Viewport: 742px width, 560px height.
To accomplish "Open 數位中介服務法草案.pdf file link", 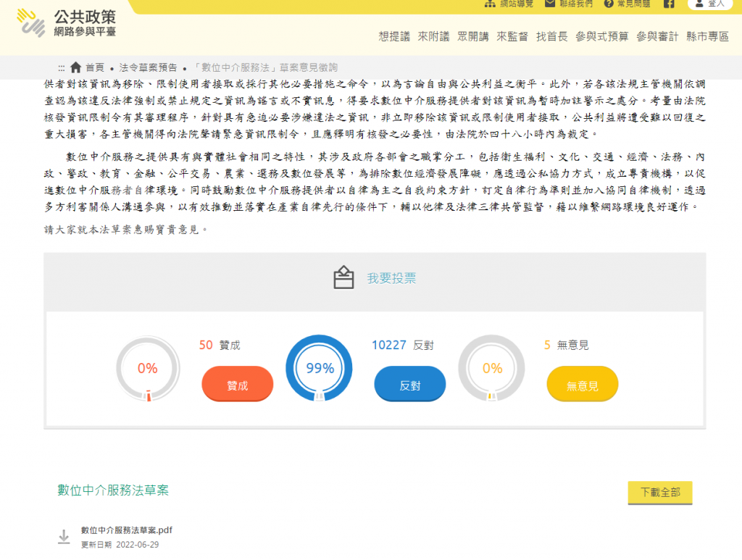I will click(127, 530).
